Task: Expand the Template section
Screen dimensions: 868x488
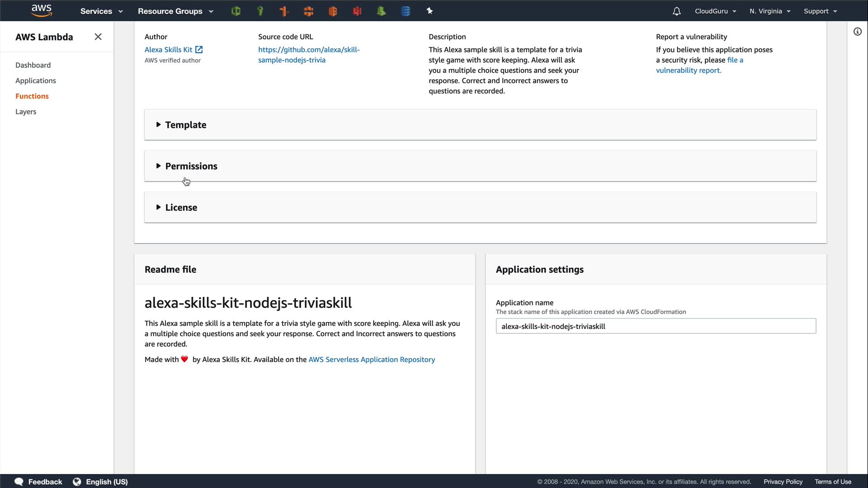Action: pyautogui.click(x=185, y=125)
